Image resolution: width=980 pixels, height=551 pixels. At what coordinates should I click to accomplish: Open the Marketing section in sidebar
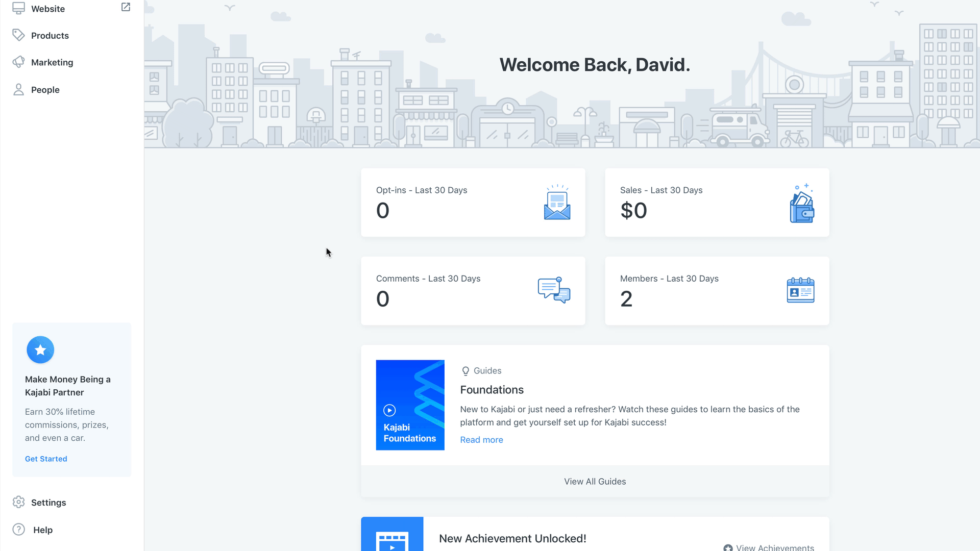pyautogui.click(x=52, y=62)
